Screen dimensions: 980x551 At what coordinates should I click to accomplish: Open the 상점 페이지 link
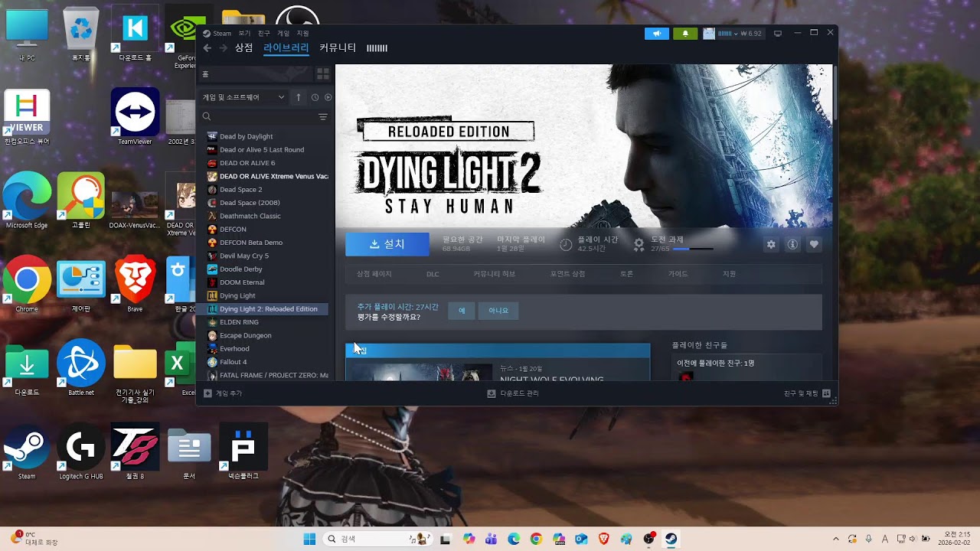coord(374,274)
